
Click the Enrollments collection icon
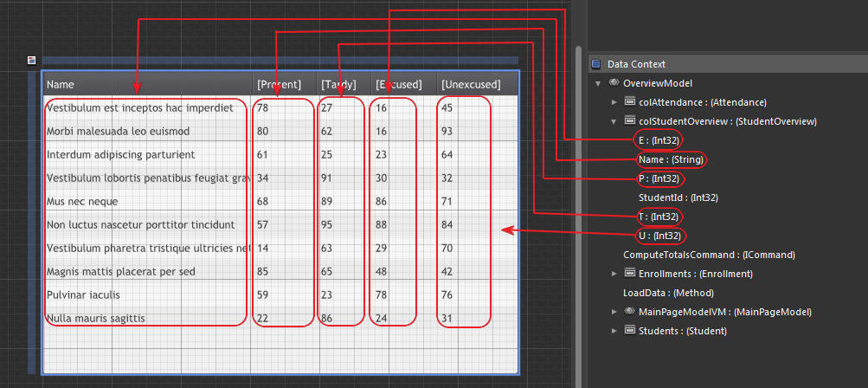[x=629, y=274]
